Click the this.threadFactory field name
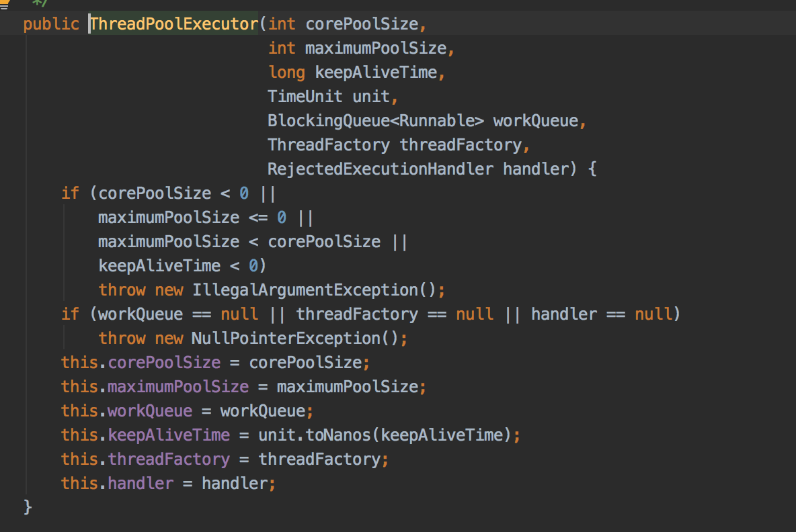 click(x=169, y=459)
